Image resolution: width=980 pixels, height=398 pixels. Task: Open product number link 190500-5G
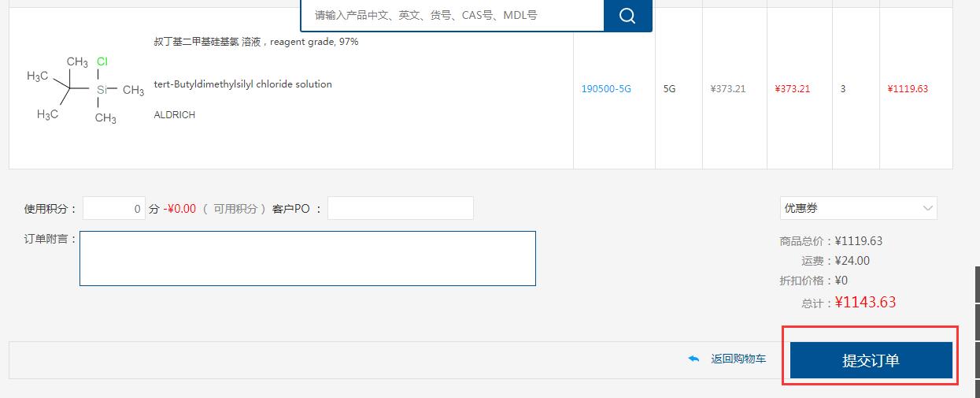pyautogui.click(x=605, y=88)
